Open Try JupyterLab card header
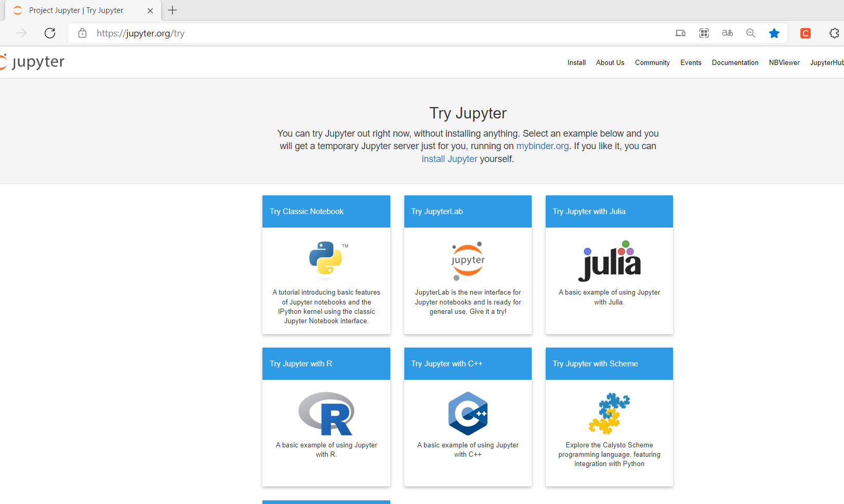844x504 pixels. 468,211
